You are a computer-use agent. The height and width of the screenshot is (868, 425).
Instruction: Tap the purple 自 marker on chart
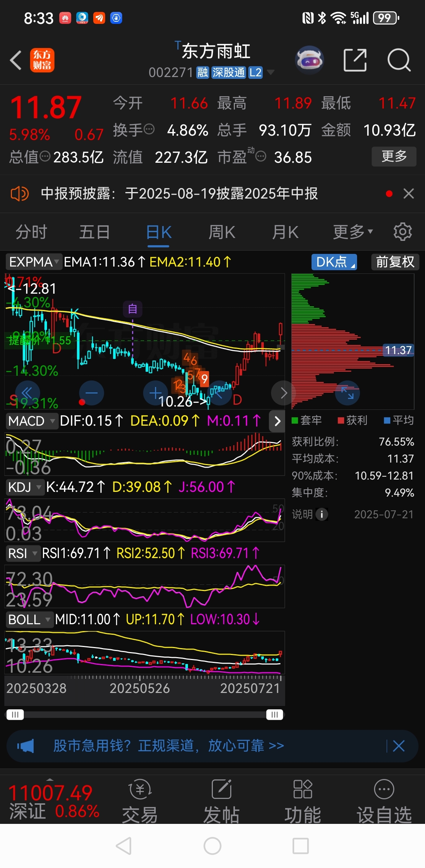coord(133,309)
